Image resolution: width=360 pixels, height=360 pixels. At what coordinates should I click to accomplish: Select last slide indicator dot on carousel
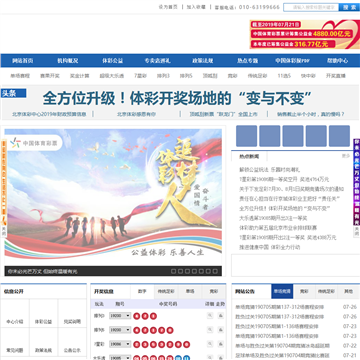tap(215, 271)
